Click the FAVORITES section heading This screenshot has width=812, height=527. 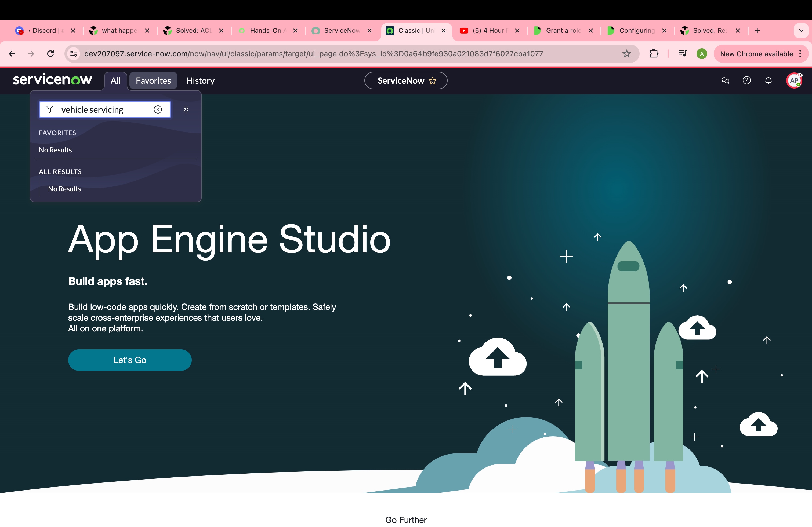pyautogui.click(x=57, y=133)
